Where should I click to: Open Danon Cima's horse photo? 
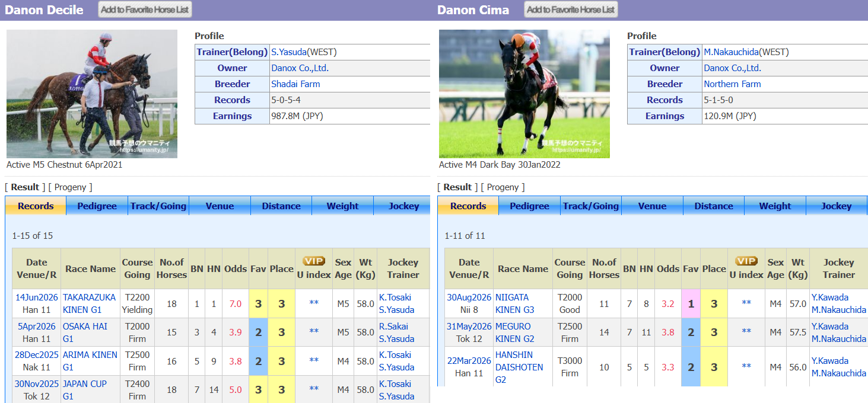pos(524,94)
